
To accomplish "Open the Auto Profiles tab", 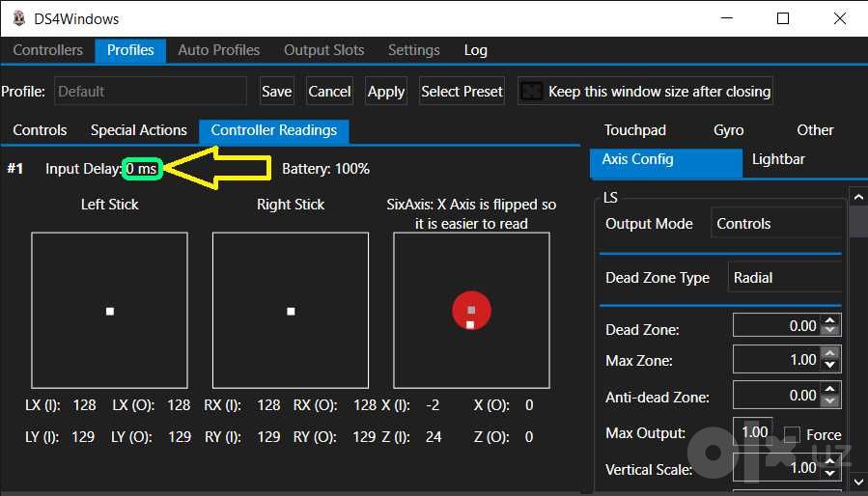I will (218, 50).
